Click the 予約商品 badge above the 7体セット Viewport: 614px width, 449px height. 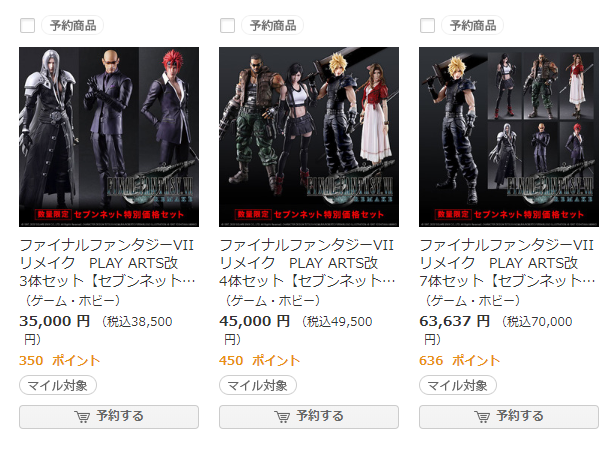(473, 26)
